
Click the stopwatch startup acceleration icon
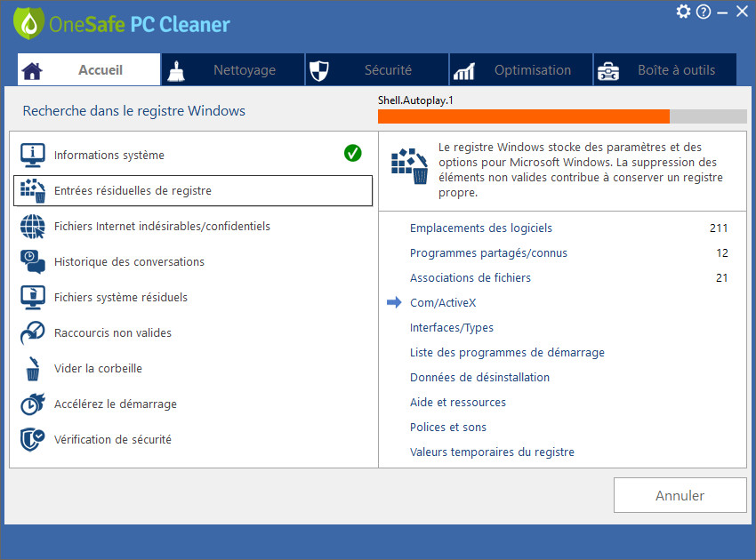(33, 404)
